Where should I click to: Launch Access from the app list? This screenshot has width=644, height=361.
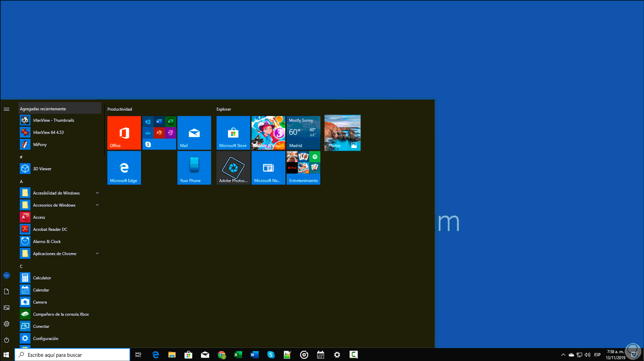(x=60, y=217)
